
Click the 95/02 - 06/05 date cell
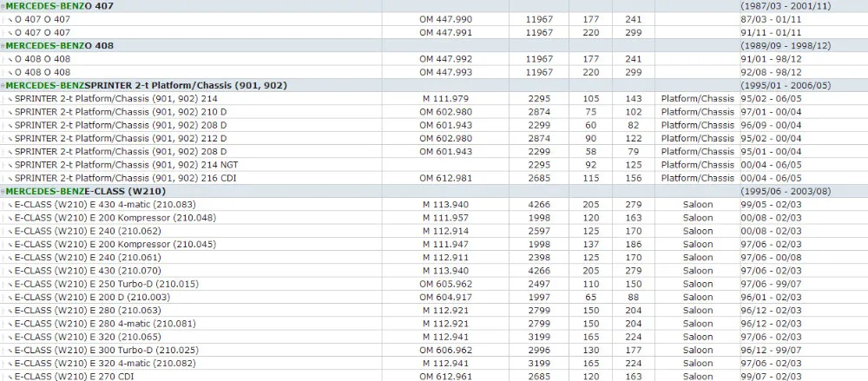771,99
